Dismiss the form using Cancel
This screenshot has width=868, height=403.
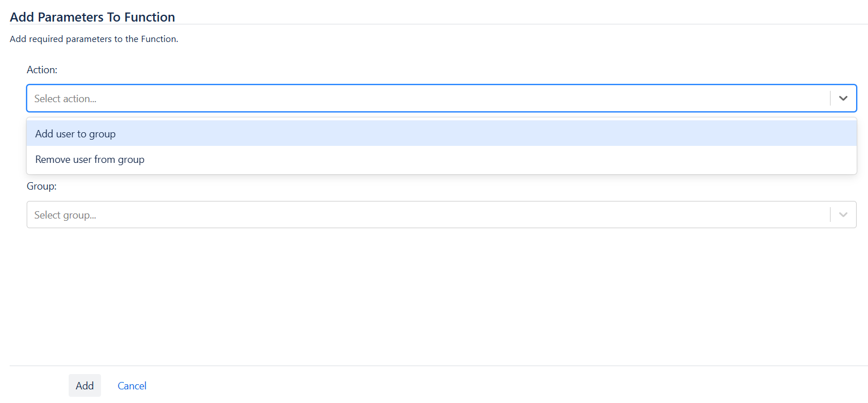point(132,386)
